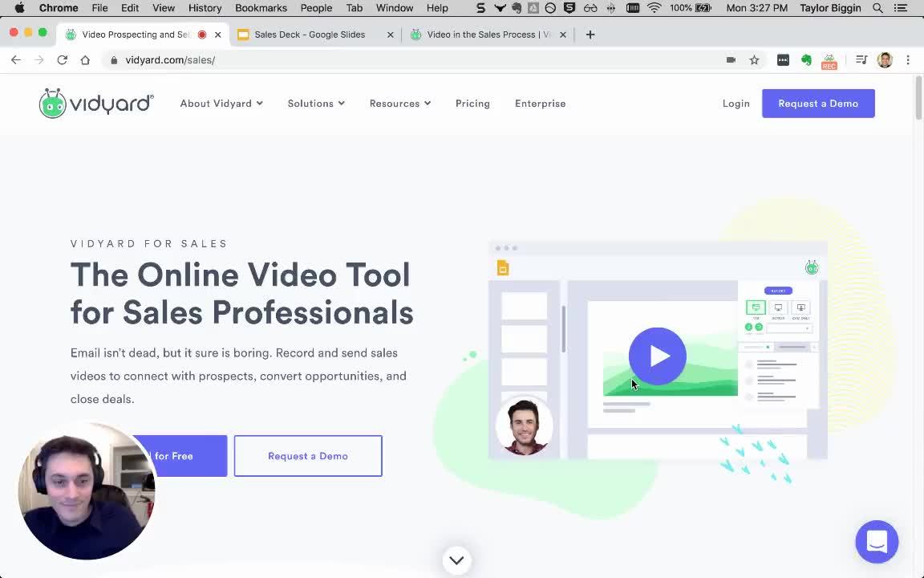Expand Resources dropdown menu

[x=400, y=104]
